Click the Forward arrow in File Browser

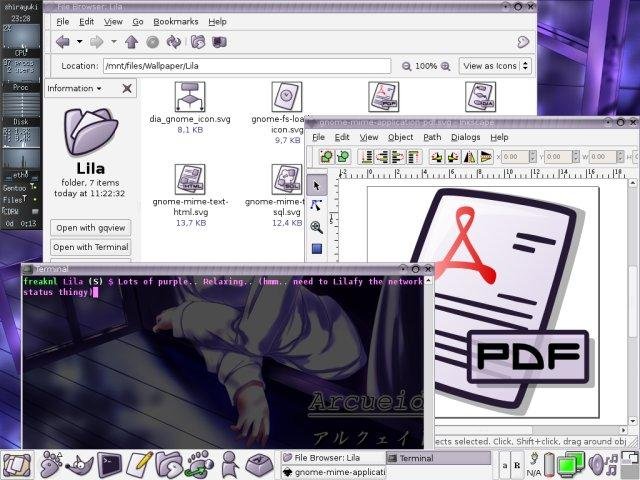coord(96,42)
